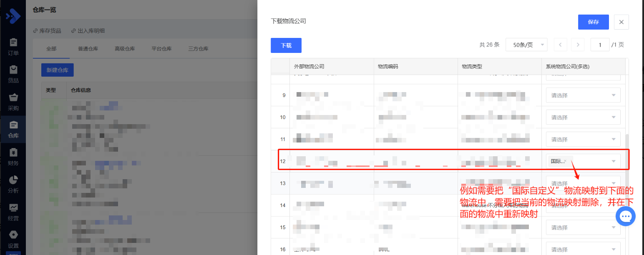This screenshot has width=644, height=255.
Task: Switch to the 三方仓库 tab
Action: (198, 49)
